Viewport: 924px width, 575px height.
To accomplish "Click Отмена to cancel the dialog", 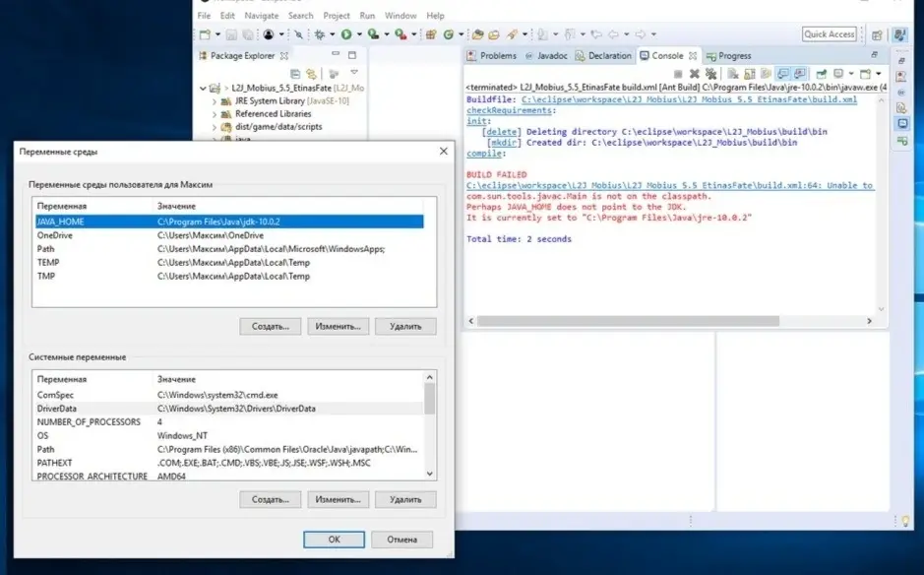I will tap(401, 539).
